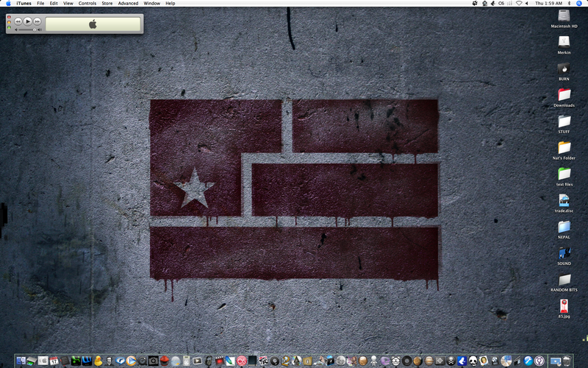588x368 pixels.
Task: Open Spotlight search in the menu bar
Action: tap(579, 4)
